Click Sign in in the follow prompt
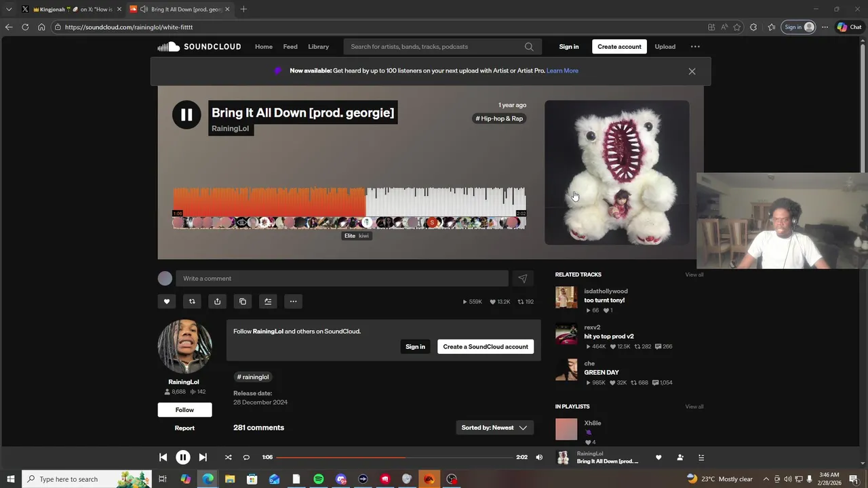This screenshot has width=868, height=488. [x=415, y=346]
